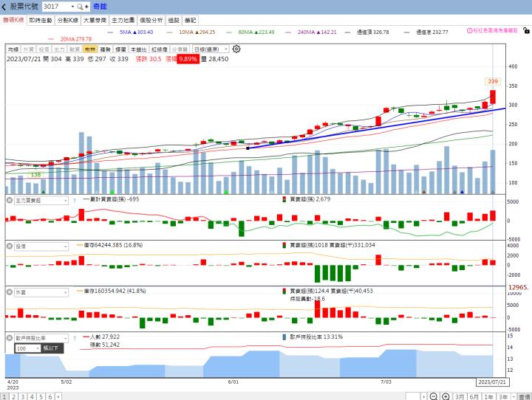Viewport: 532px width, 400px height.
Task: Click the 240MA 142.21 legend
Action: pyautogui.click(x=317, y=32)
